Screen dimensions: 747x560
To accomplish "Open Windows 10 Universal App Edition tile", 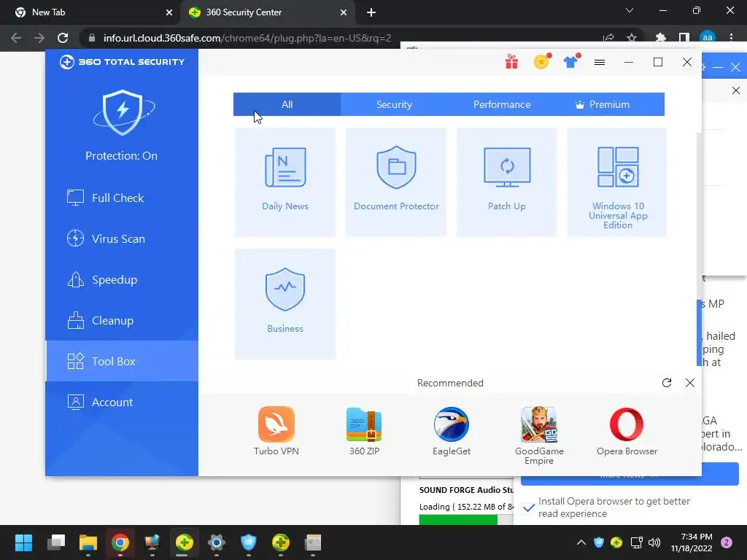I will (617, 182).
